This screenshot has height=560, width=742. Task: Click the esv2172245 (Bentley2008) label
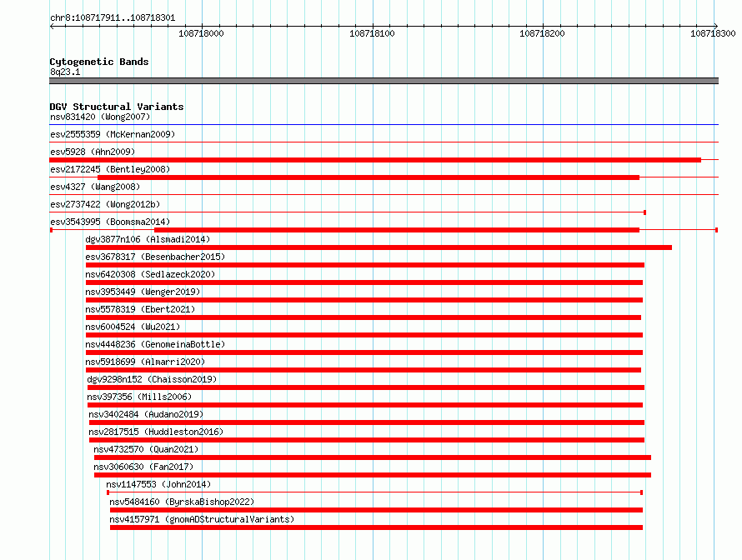coord(110,169)
